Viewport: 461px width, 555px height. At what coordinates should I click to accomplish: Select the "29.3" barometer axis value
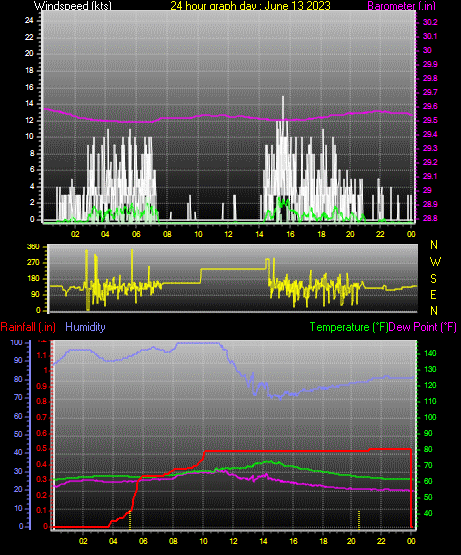pyautogui.click(x=430, y=148)
